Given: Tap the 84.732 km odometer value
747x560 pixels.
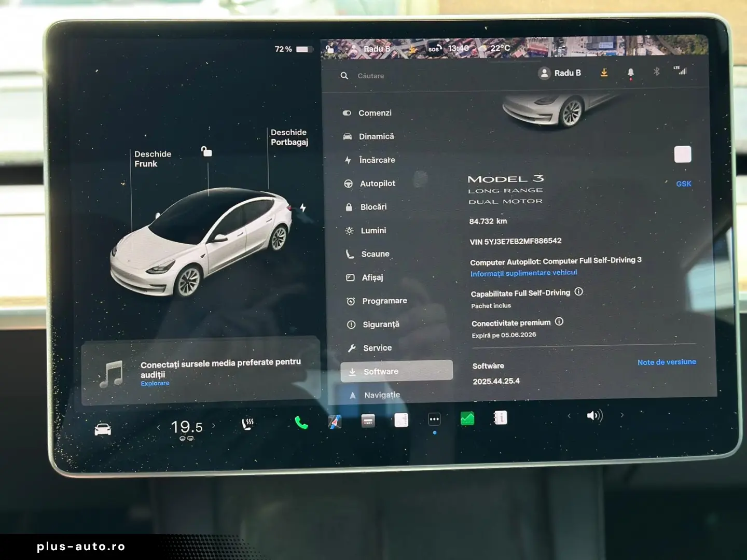Looking at the screenshot, I should (488, 221).
